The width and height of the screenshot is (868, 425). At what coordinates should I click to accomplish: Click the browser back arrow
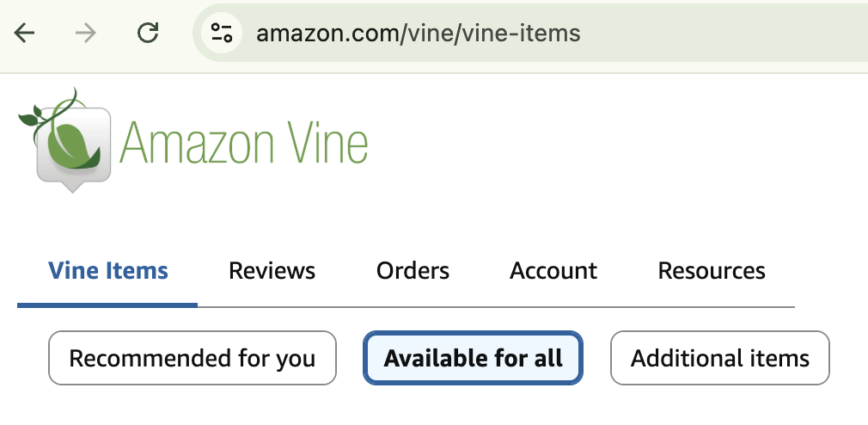pos(25,34)
